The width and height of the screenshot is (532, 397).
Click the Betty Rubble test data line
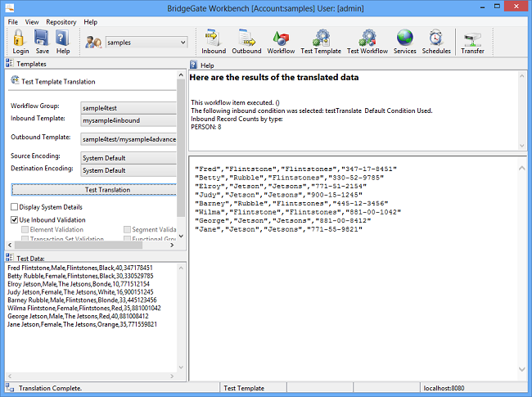[80, 276]
